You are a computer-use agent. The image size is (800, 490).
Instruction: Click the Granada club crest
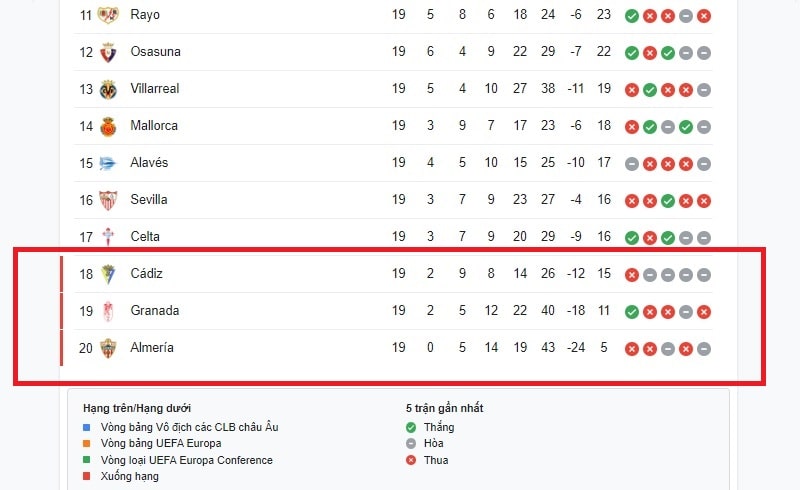108,311
